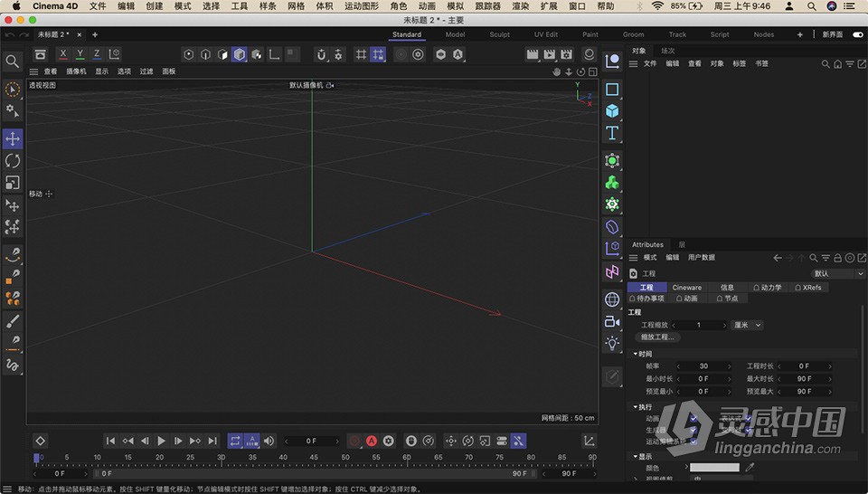Click the workplane grid icon
The width and height of the screenshot is (868, 494).
point(361,54)
